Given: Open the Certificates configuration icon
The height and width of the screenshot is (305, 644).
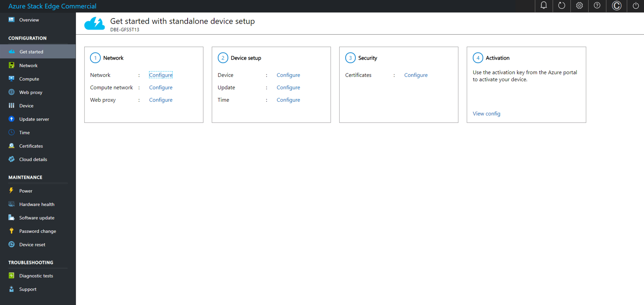Looking at the screenshot, I should (11, 146).
